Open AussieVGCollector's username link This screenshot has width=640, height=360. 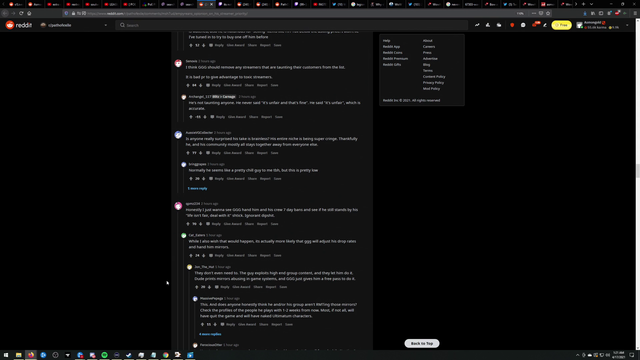(x=199, y=133)
